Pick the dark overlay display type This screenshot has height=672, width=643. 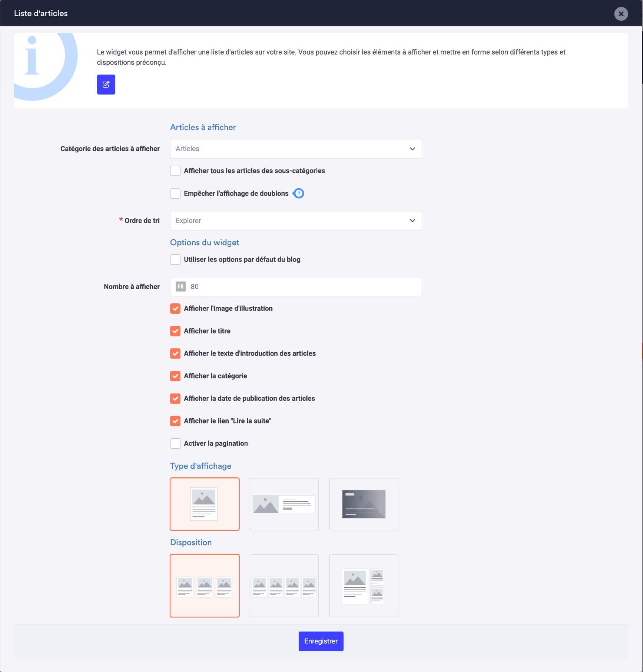tap(364, 504)
